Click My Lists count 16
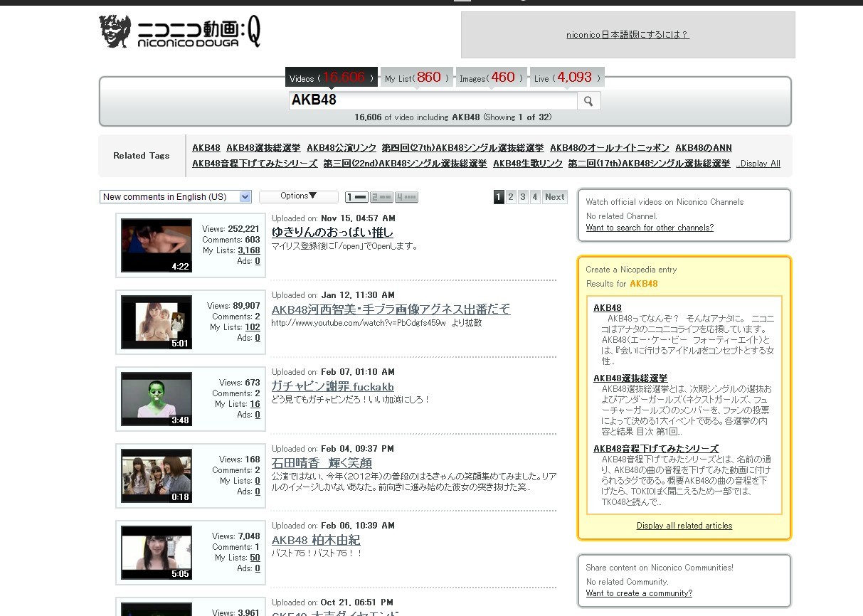Viewport: 863px width, 616px height. coord(255,404)
